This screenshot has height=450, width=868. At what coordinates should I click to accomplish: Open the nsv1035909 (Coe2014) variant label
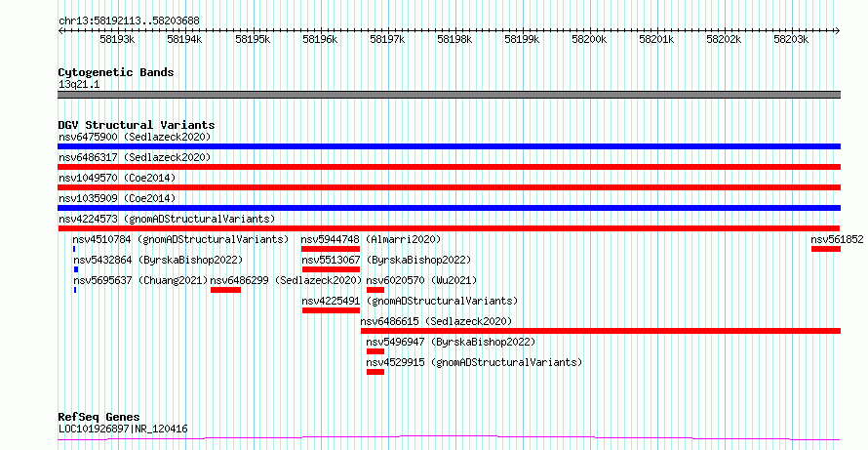[117, 198]
